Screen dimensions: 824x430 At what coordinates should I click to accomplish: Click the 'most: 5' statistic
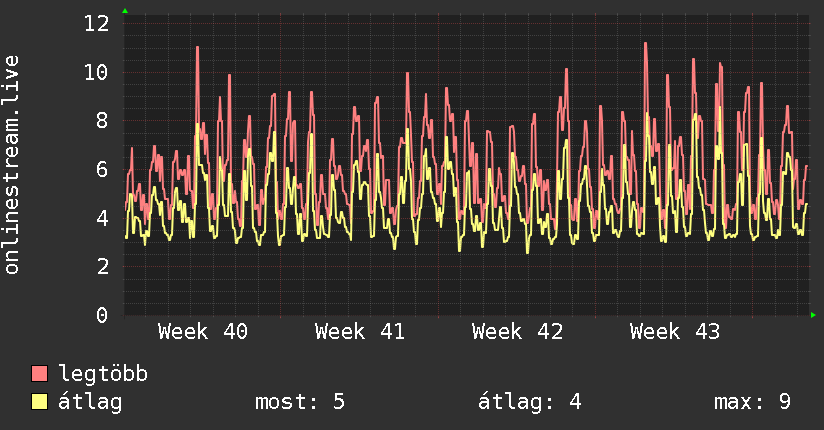pos(300,402)
